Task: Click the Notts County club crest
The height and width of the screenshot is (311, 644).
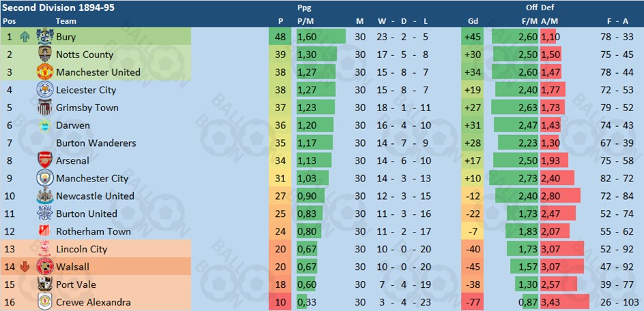Action: tap(45, 55)
